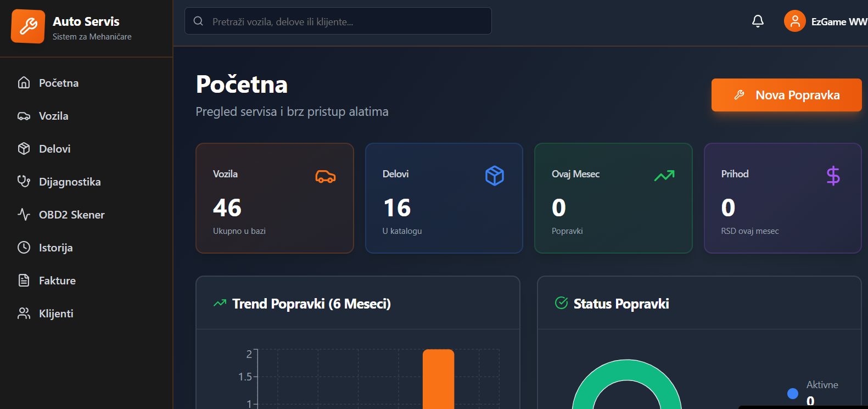Click the orange user avatar icon
The width and height of the screenshot is (868, 409).
pos(794,21)
